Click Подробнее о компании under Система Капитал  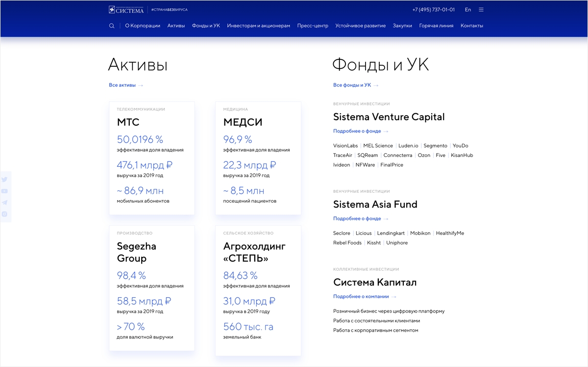click(365, 297)
